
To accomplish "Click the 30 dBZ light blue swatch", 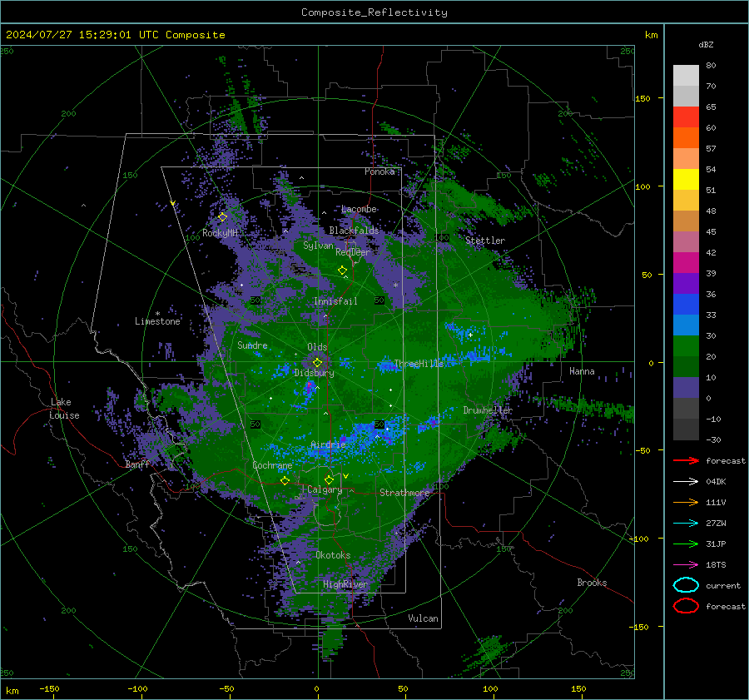I will pyautogui.click(x=686, y=325).
